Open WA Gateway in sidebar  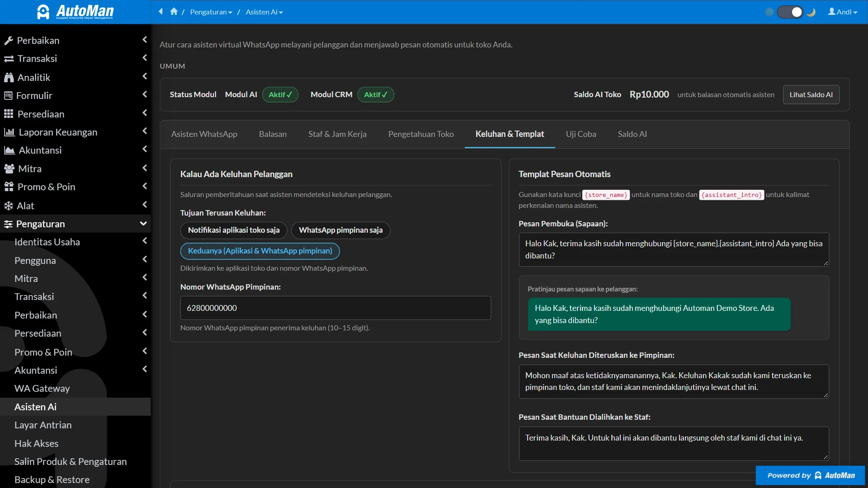click(x=42, y=389)
